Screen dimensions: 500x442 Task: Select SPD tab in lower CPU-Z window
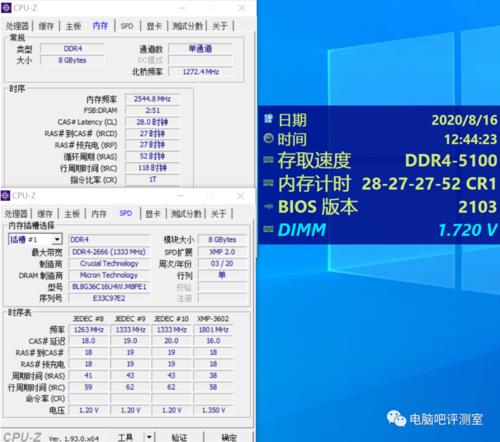click(x=126, y=213)
